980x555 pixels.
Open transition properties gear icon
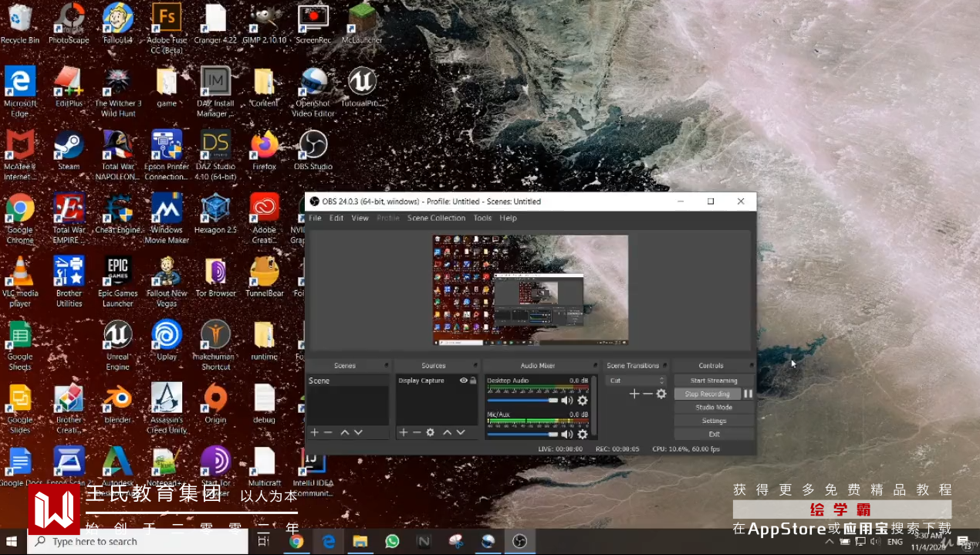[661, 394]
